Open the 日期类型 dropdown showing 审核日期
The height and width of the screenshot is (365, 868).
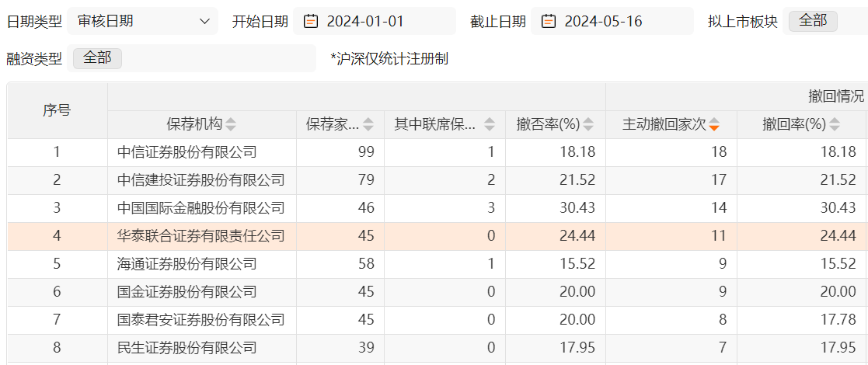(143, 22)
